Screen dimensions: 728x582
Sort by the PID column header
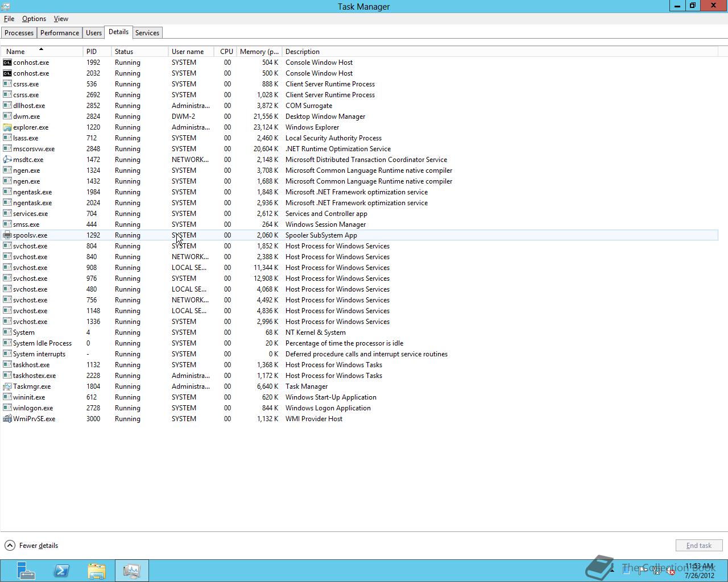click(97, 52)
